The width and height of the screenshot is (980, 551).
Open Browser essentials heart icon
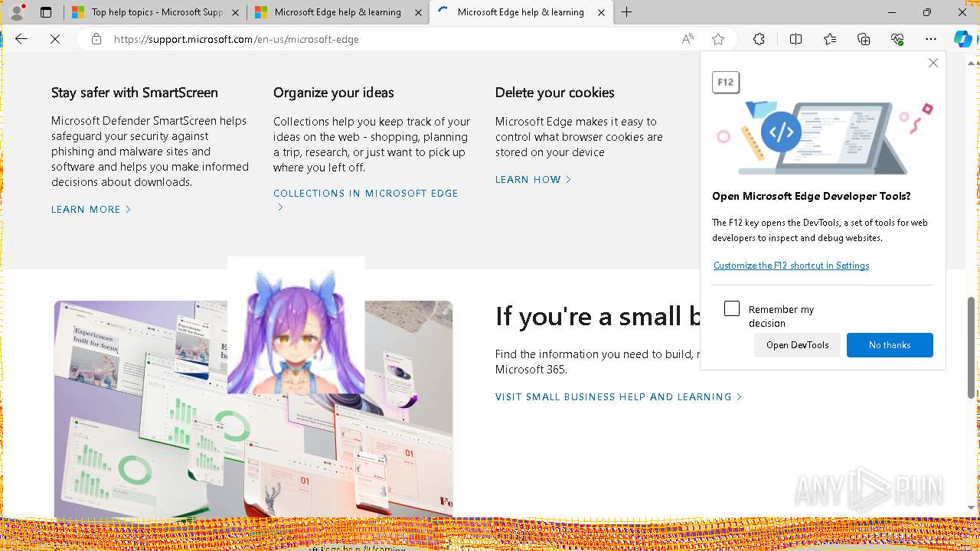click(897, 39)
